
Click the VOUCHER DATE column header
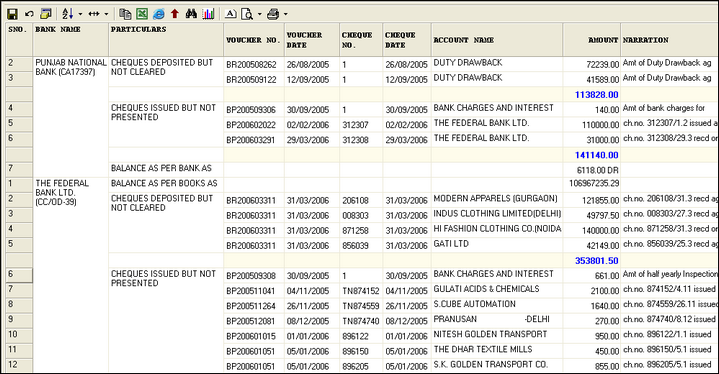tap(312, 39)
